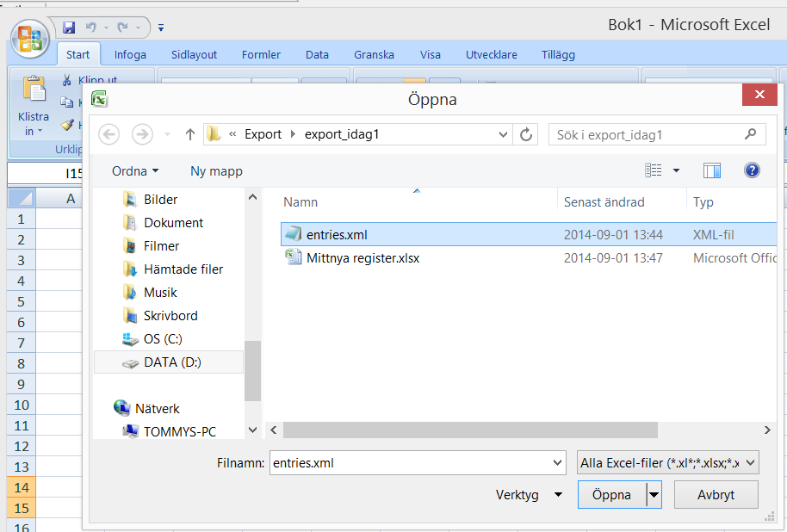
Task: Open recent locations dropdown arrow
Action: [x=168, y=134]
